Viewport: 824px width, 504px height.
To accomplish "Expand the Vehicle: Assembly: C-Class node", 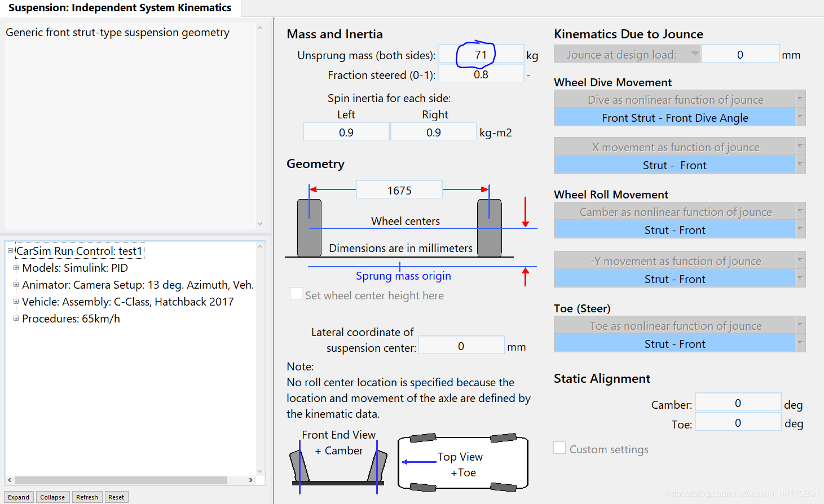I will (16, 302).
